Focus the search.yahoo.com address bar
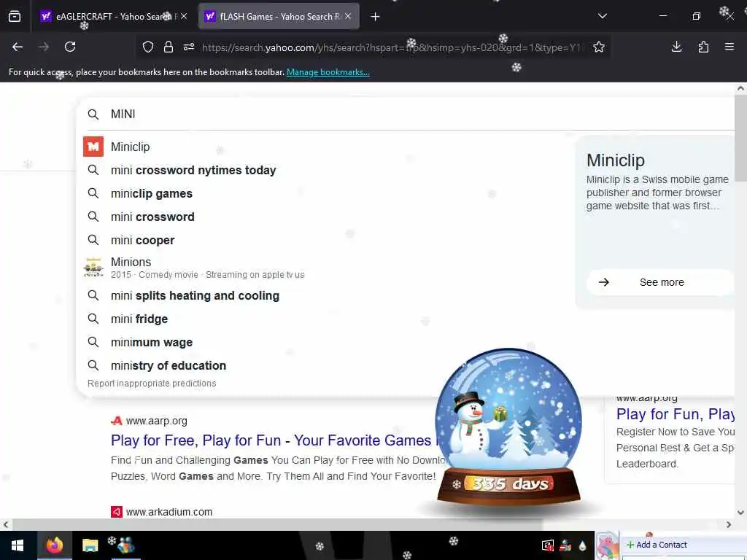The width and height of the screenshot is (747, 560). (392, 47)
